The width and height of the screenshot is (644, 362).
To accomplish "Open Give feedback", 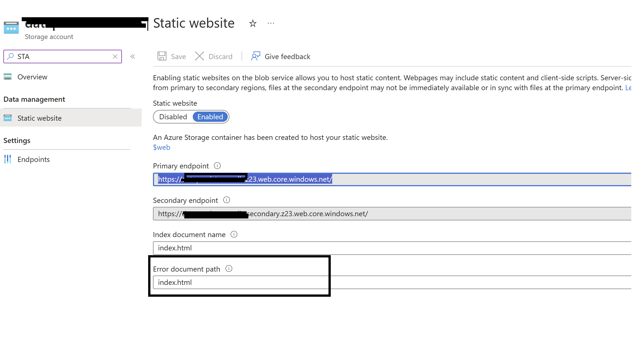I will [287, 57].
